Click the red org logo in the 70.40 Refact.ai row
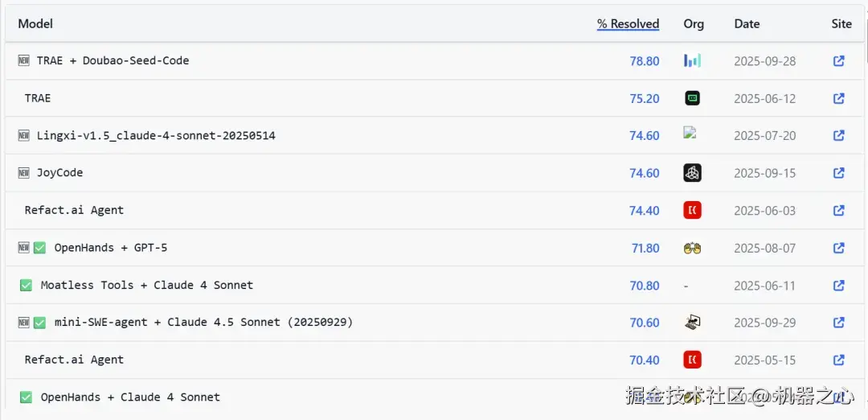Image resolution: width=868 pixels, height=420 pixels. point(693,360)
